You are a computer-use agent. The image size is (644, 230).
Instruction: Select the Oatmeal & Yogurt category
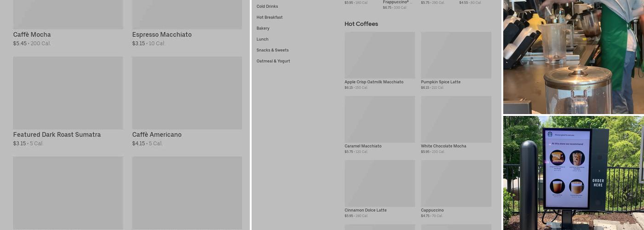(x=273, y=61)
